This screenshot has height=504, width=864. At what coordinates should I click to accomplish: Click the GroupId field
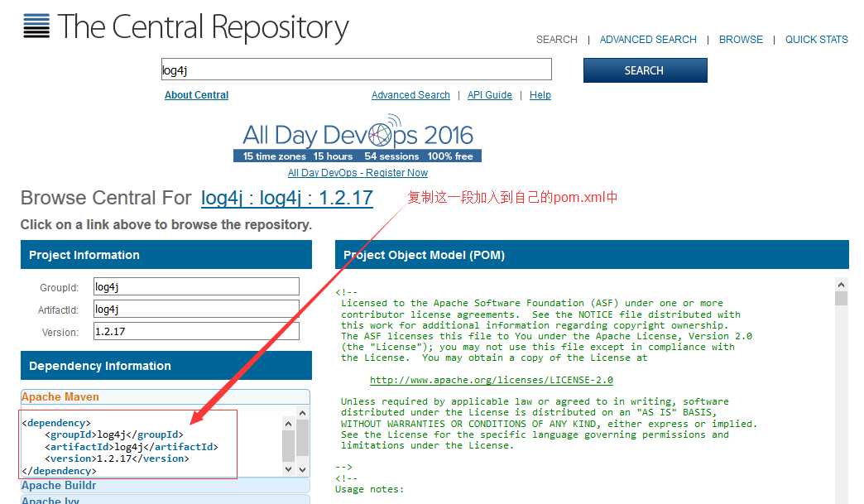pos(196,287)
